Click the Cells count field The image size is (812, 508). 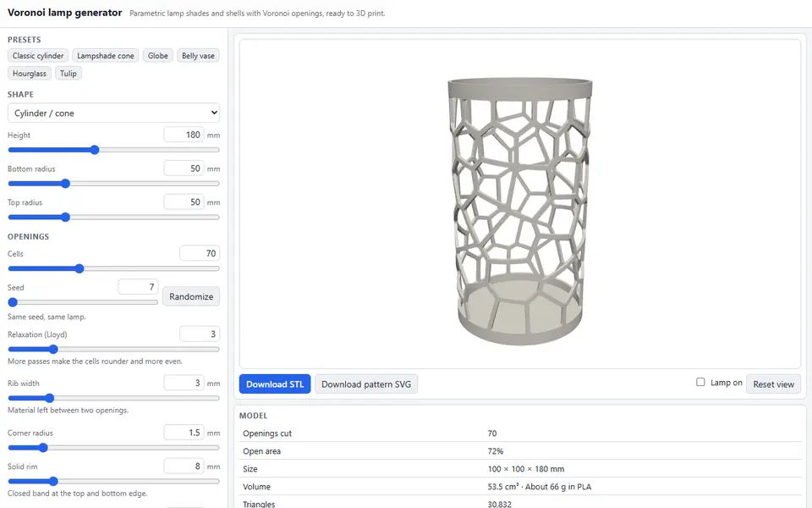click(200, 253)
